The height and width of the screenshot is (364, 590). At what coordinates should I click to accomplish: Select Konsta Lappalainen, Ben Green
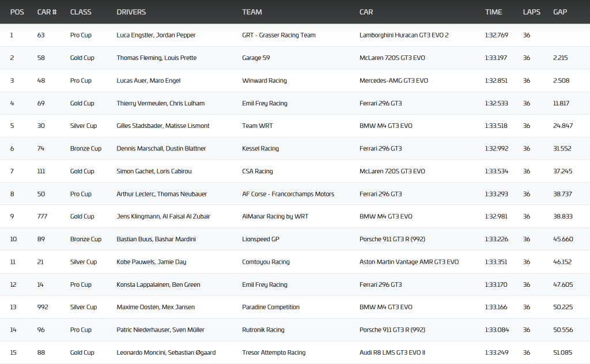click(x=158, y=285)
